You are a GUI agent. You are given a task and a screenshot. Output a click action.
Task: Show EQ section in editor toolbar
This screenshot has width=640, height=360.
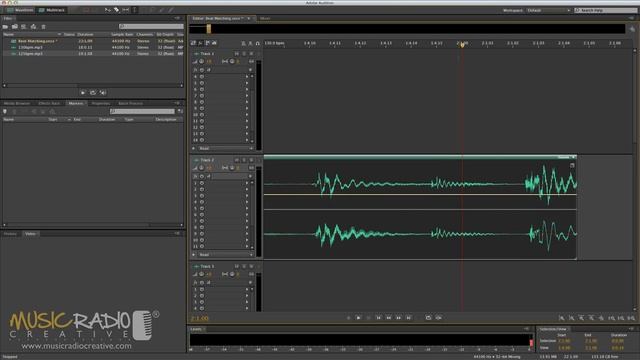click(x=214, y=43)
